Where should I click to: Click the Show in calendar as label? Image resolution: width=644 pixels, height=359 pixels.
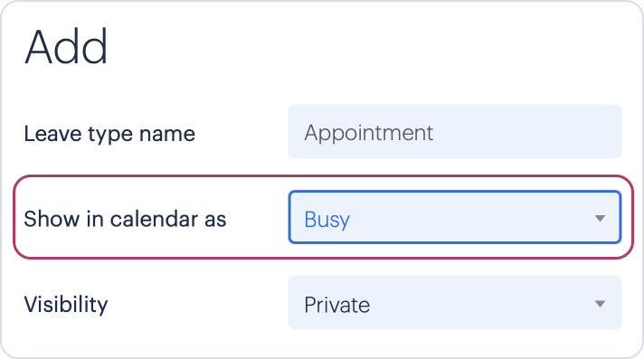125,219
